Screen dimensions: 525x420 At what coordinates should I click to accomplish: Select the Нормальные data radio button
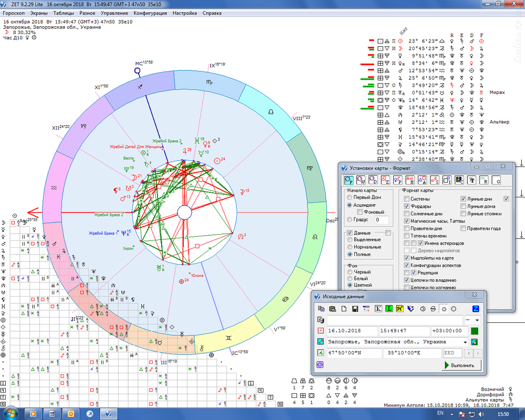click(x=350, y=247)
